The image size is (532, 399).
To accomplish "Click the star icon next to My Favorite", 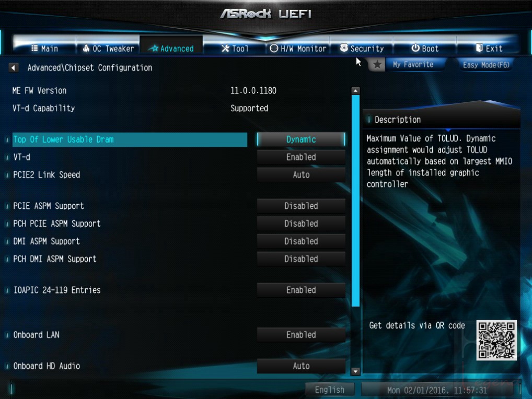I will click(377, 64).
